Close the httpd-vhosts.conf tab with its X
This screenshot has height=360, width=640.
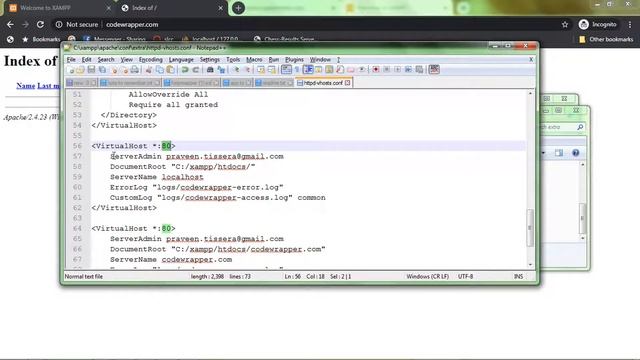pos(347,83)
